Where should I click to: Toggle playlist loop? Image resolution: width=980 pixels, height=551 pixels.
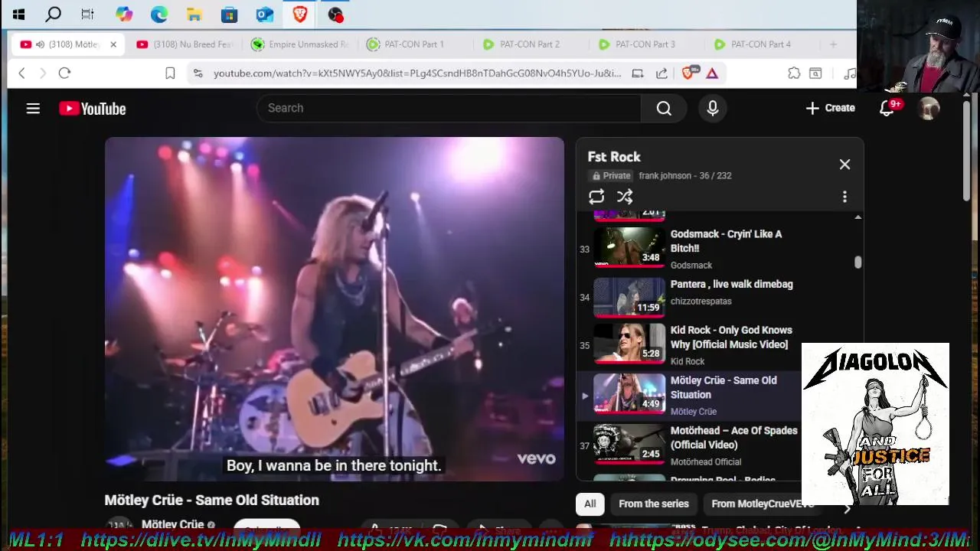click(x=596, y=197)
